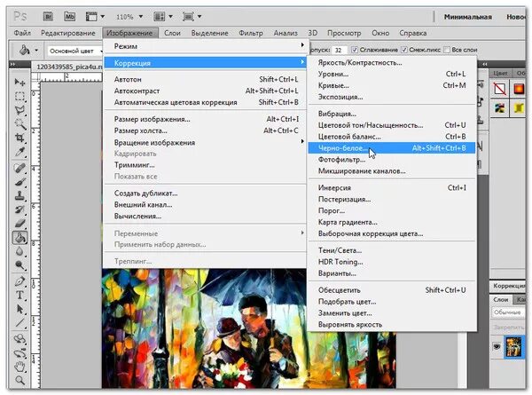Select the Move tool
Viewport: 532px width, 395px height.
(20, 82)
